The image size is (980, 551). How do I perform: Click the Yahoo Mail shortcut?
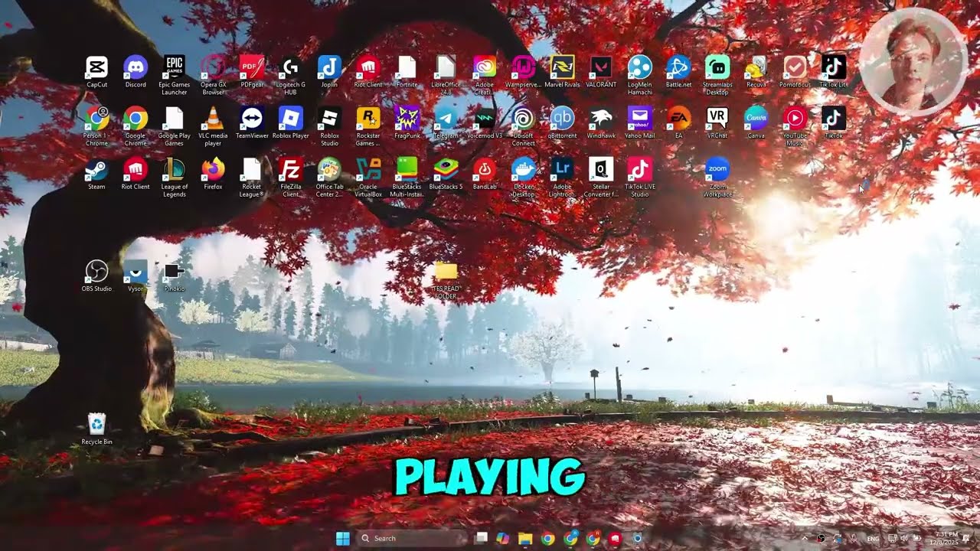click(640, 118)
